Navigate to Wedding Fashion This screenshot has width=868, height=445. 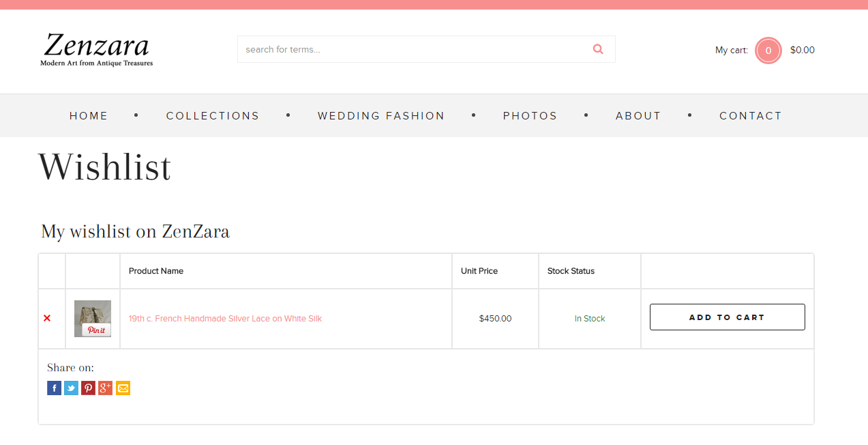pos(381,116)
